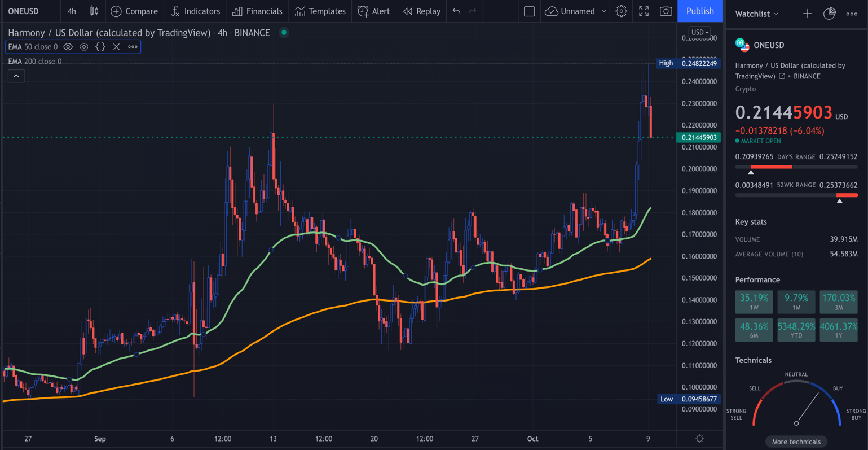
Task: Open chart settings gear in toolbar
Action: coord(622,11)
